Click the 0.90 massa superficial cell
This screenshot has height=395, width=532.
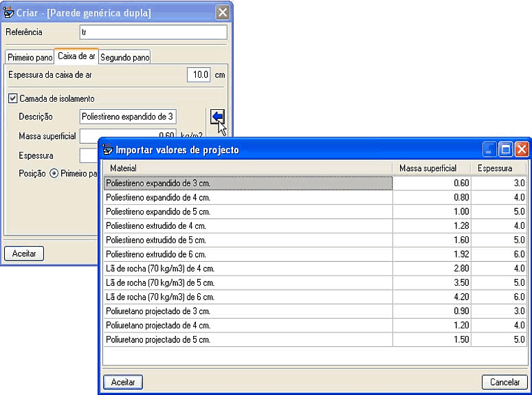pos(432,311)
